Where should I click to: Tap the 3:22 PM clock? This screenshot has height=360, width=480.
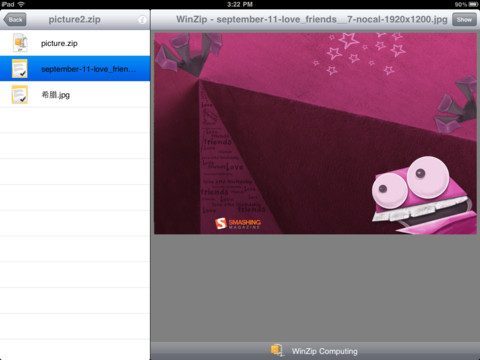[x=240, y=4]
